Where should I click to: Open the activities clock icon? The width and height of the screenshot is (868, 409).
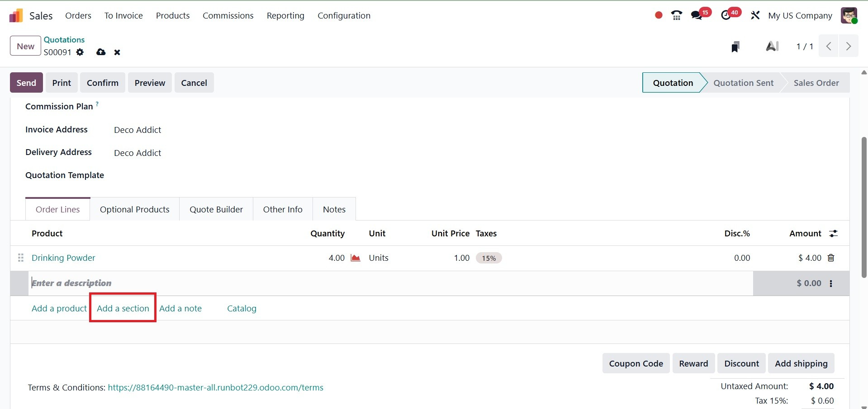click(x=726, y=15)
